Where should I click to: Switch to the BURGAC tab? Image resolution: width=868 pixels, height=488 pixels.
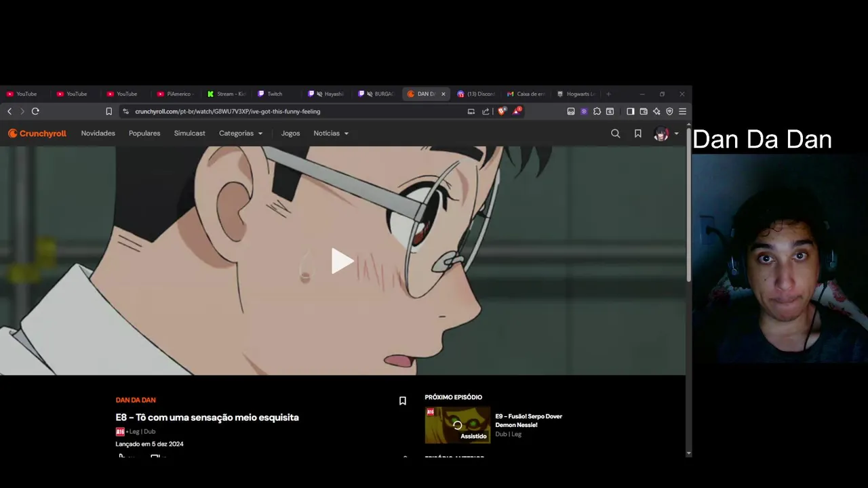377,94
